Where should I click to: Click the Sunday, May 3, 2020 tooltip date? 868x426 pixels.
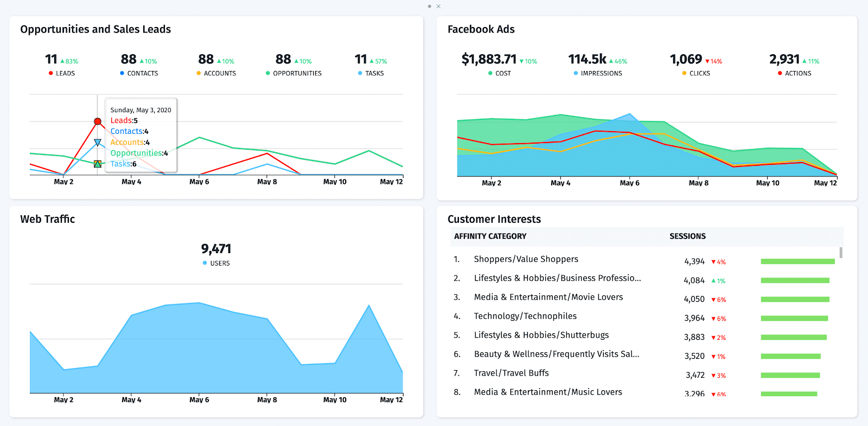tap(141, 110)
